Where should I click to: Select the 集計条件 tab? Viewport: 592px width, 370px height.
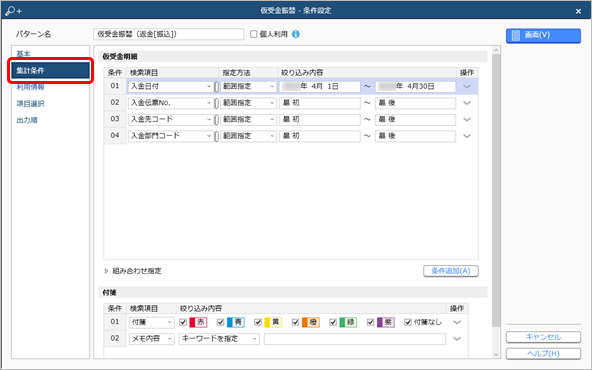[x=51, y=71]
